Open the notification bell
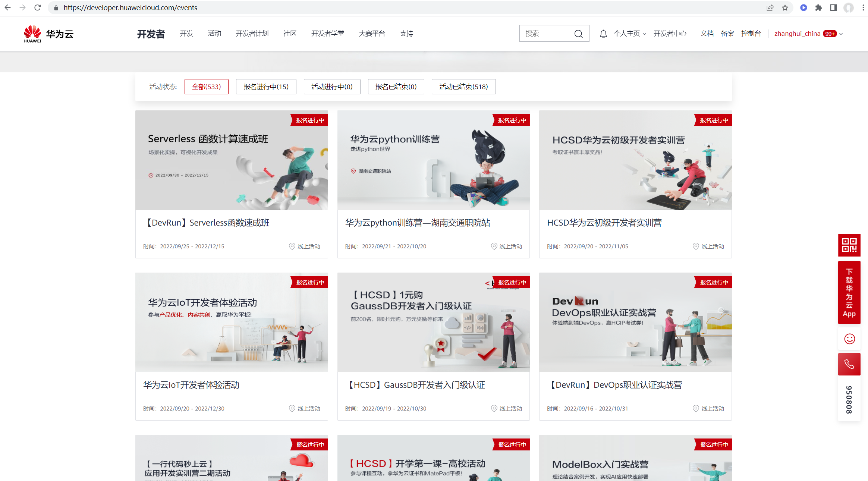The image size is (868, 481). pyautogui.click(x=603, y=34)
